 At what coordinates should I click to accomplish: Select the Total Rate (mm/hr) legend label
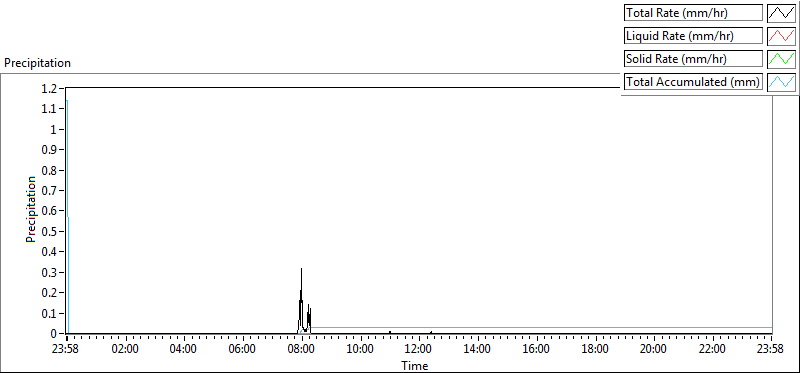(x=693, y=12)
